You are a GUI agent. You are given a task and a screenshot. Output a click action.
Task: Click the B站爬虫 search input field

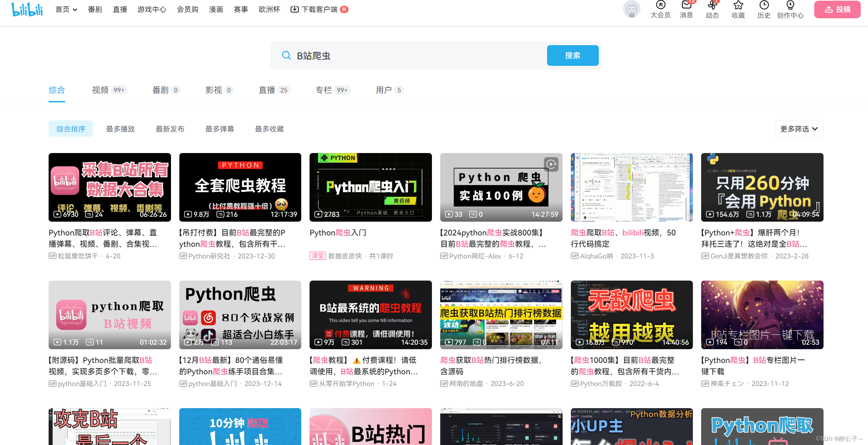pos(414,55)
